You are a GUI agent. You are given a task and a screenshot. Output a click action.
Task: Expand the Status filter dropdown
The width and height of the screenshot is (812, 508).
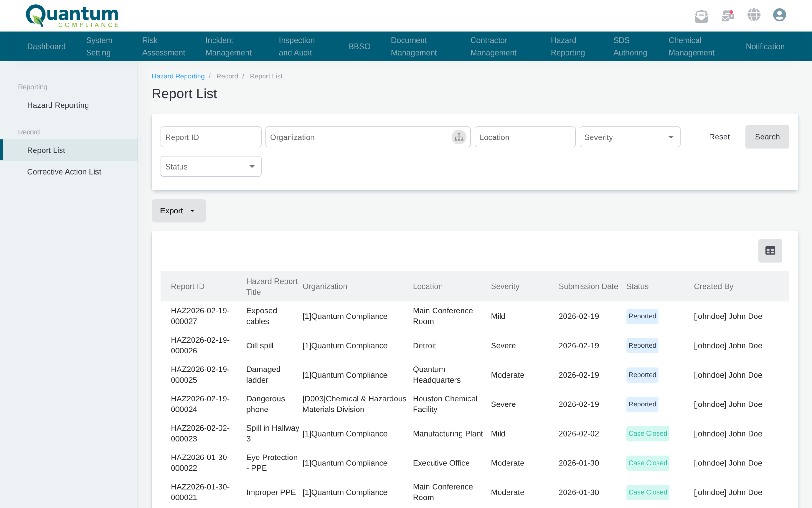[x=211, y=166]
